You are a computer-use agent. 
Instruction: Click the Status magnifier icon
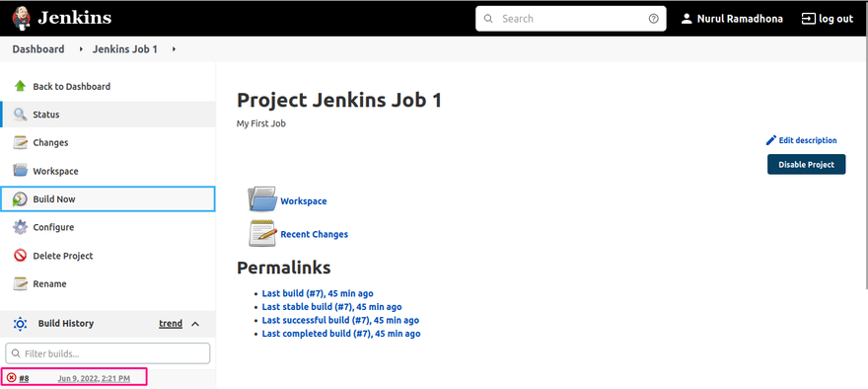coord(21,115)
